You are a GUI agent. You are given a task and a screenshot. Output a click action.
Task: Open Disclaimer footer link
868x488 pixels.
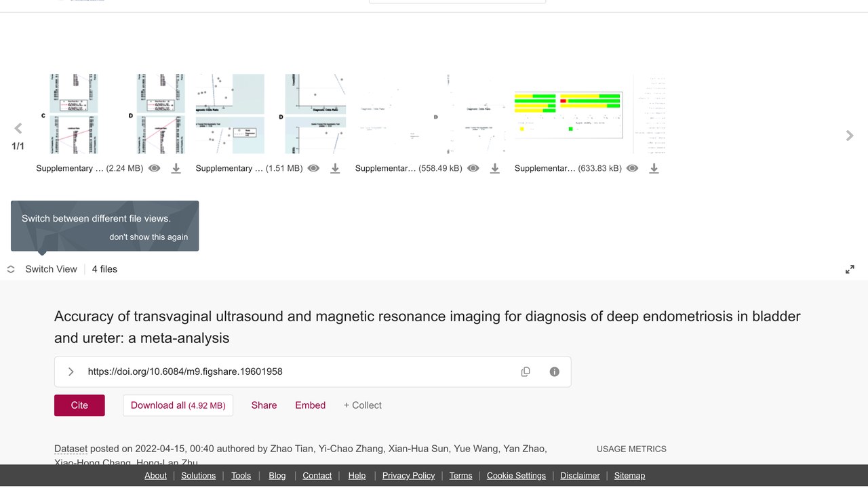[x=580, y=476]
